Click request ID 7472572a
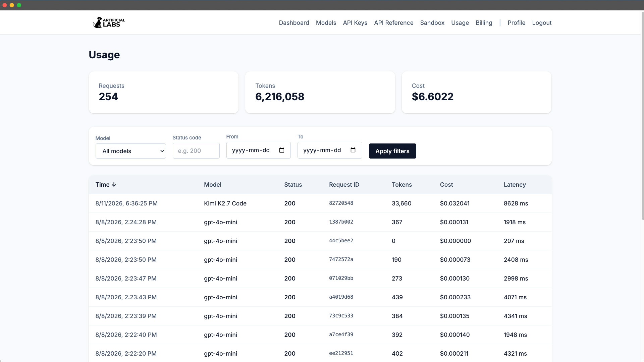Viewport: 644px width, 362px height. pos(341,259)
